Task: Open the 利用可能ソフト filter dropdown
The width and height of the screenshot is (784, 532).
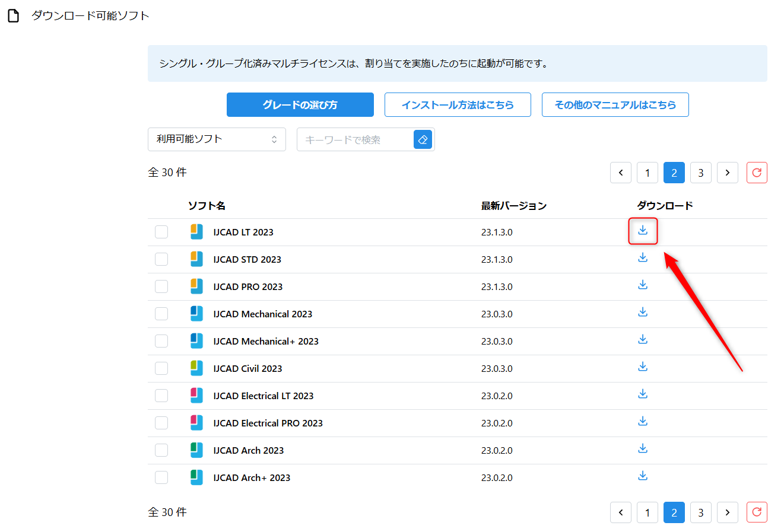Action: pos(217,139)
